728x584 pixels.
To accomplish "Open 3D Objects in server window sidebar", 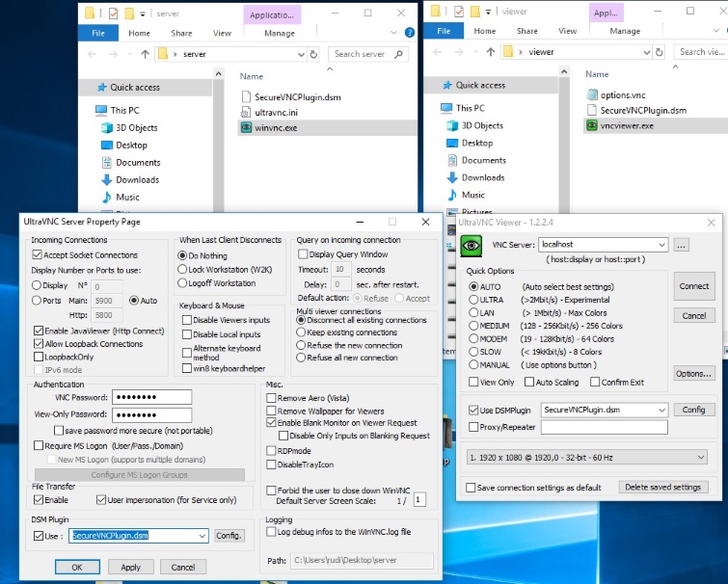I will 137,127.
